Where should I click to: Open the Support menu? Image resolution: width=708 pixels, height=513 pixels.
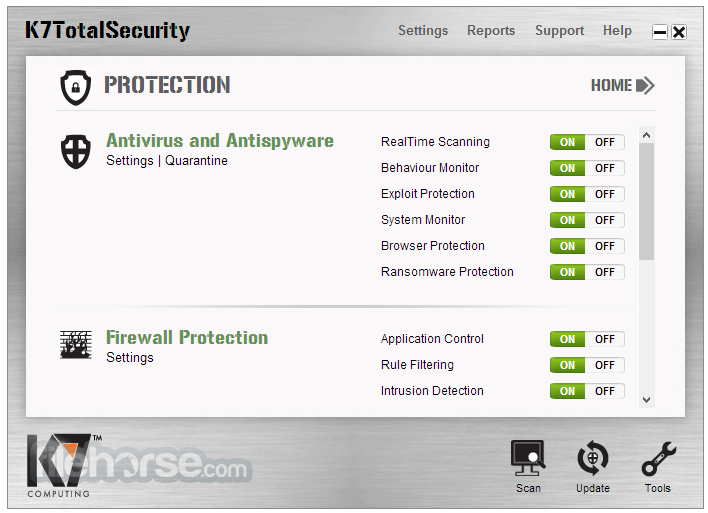click(x=559, y=31)
